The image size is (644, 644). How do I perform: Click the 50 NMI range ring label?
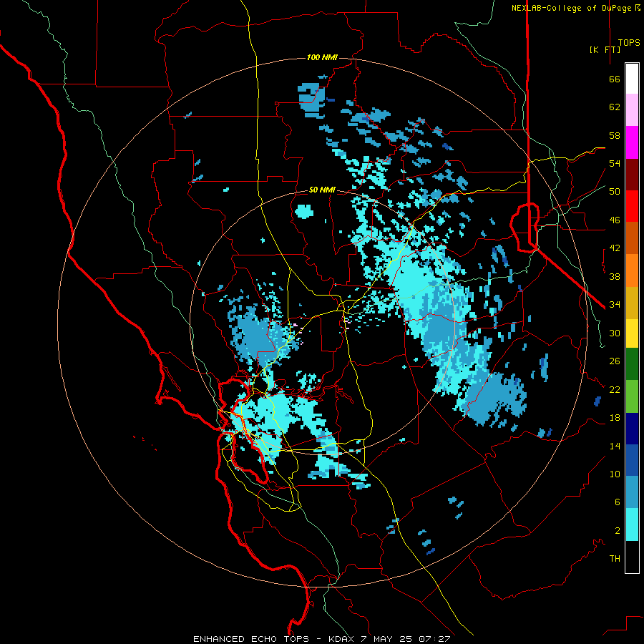coord(322,190)
